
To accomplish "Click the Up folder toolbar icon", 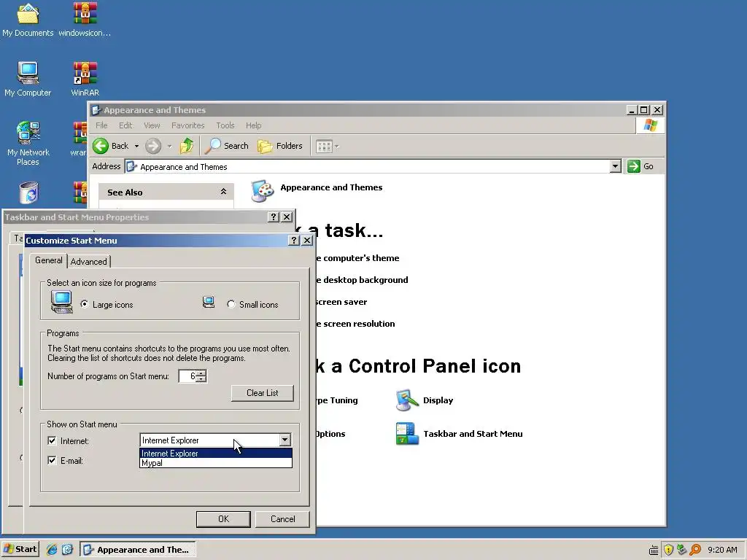I will pyautogui.click(x=186, y=146).
